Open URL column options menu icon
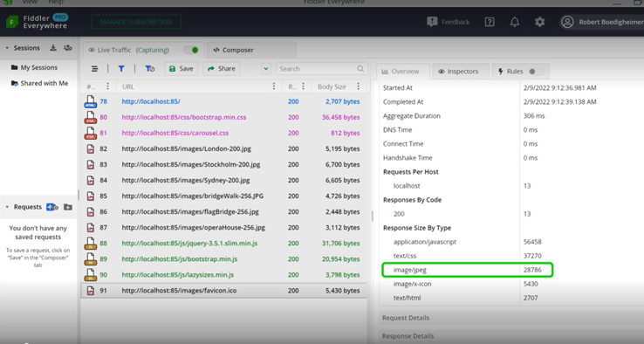Screen dimensions: 644x344 coord(274,86)
